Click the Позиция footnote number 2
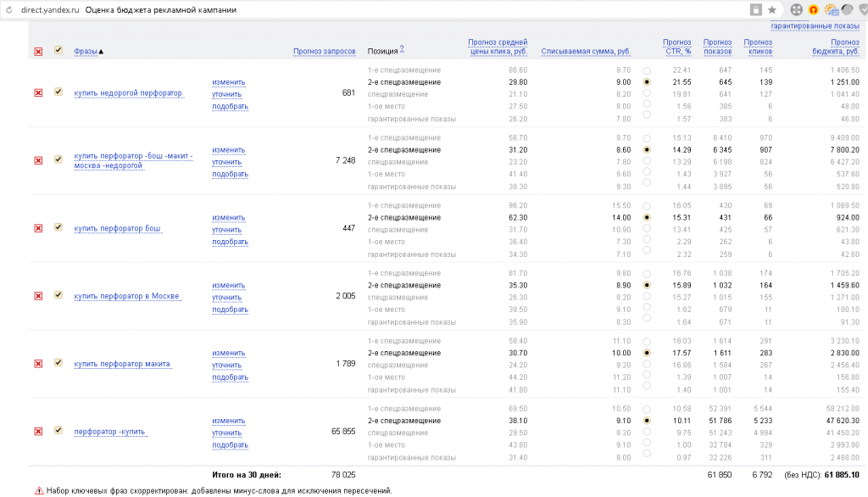 tap(402, 48)
